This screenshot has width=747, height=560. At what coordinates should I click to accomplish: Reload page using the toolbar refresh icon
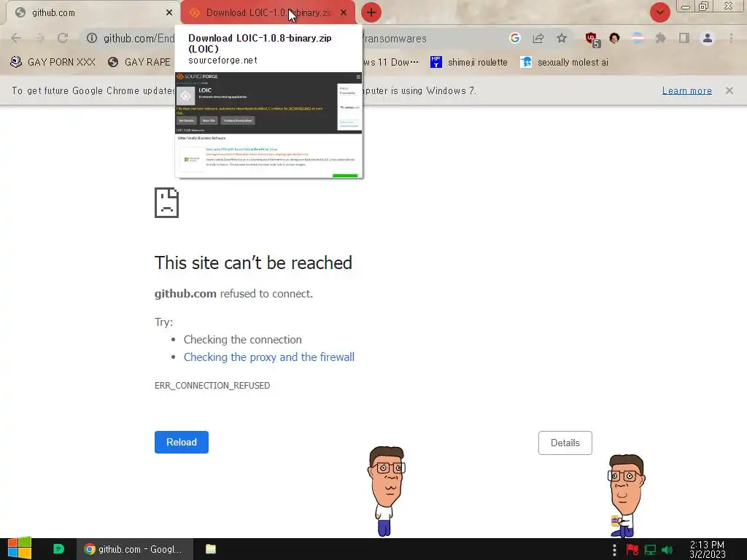coord(63,38)
